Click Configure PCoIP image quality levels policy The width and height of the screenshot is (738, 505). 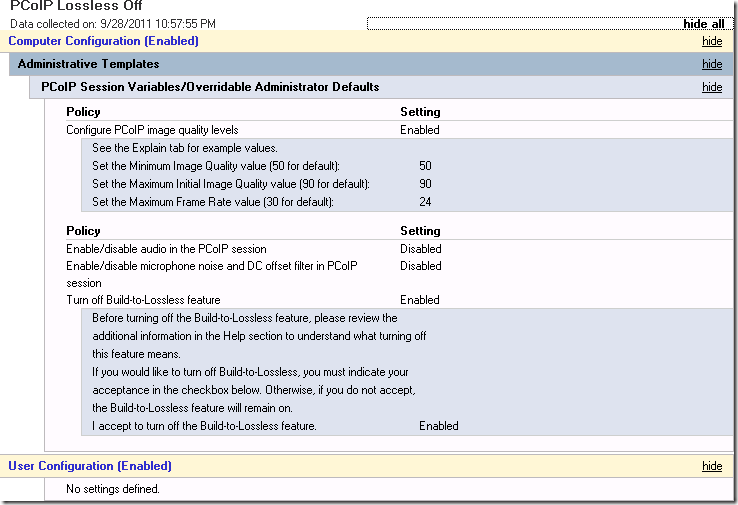coord(152,130)
